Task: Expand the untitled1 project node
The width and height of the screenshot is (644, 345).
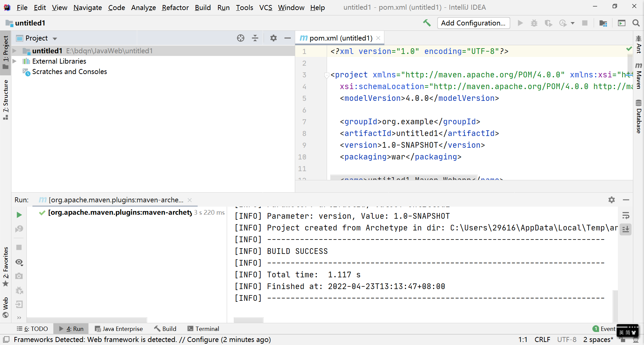Action: pyautogui.click(x=15, y=51)
